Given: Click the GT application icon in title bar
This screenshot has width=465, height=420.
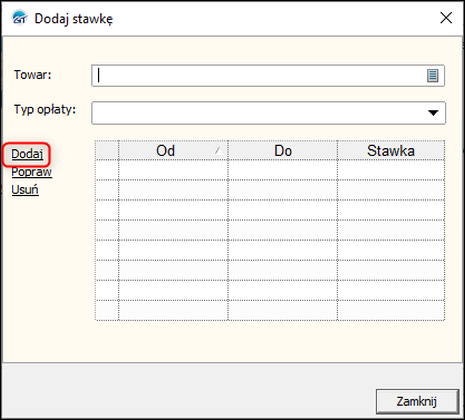Looking at the screenshot, I should pyautogui.click(x=19, y=18).
